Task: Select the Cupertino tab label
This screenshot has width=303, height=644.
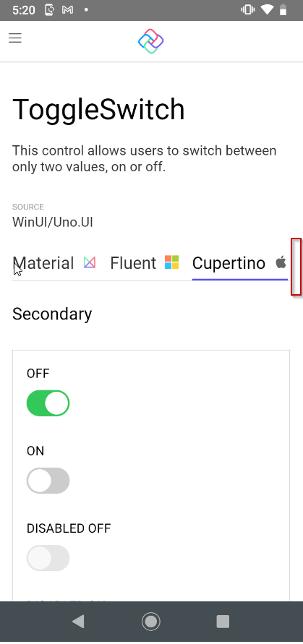Action: click(229, 263)
